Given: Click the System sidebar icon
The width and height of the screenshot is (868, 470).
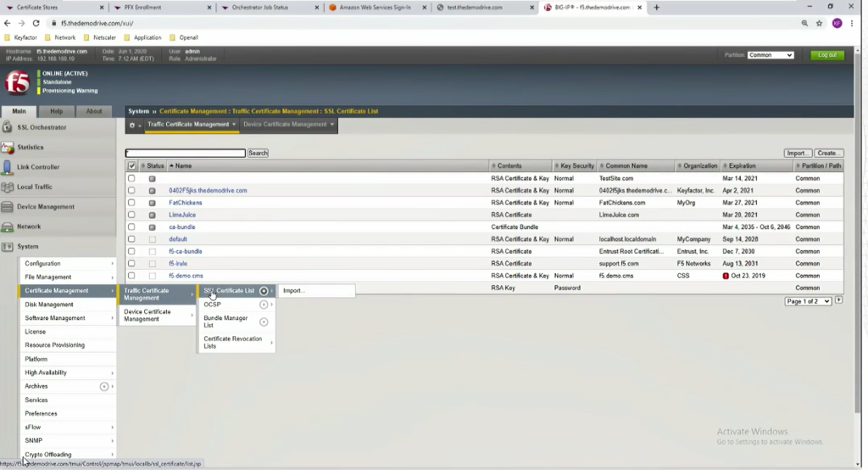Looking at the screenshot, I should tap(7, 247).
